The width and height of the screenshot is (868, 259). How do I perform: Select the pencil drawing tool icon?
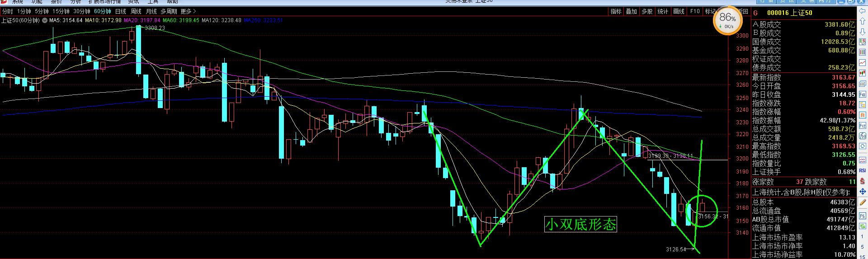[x=862, y=202]
